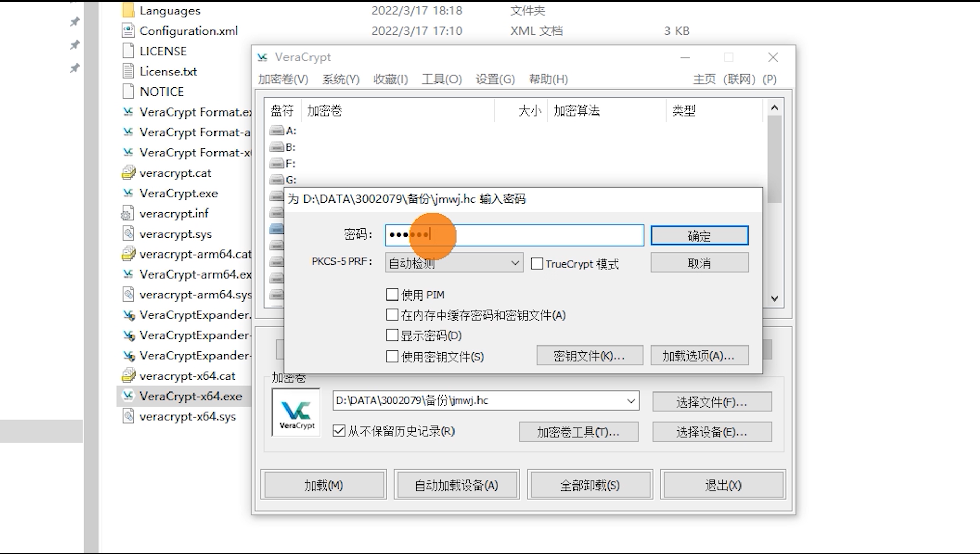The width and height of the screenshot is (980, 554).
Task: Select drive B: icon in drive list
Action: pos(277,147)
